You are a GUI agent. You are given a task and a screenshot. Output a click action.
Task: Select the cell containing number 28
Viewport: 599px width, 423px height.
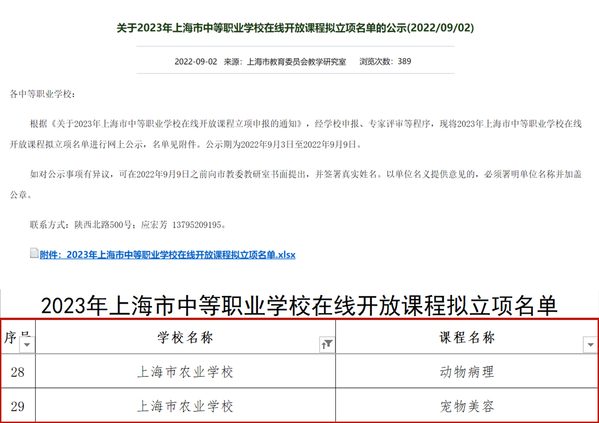[x=18, y=371]
